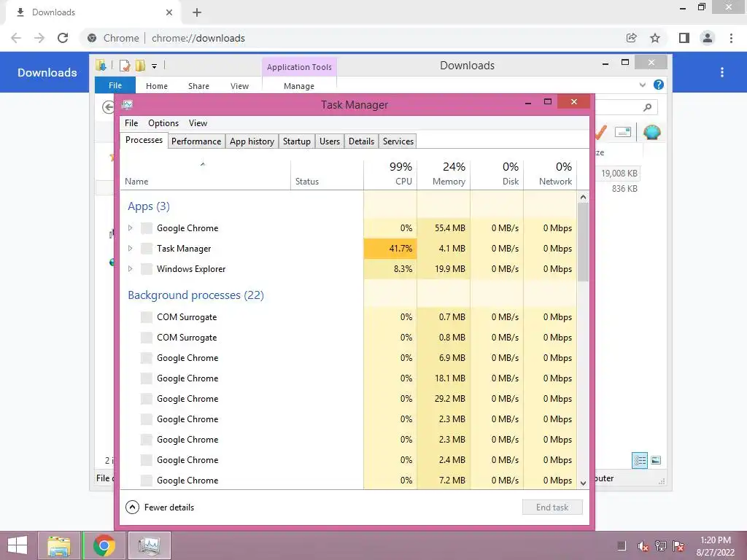Image resolution: width=747 pixels, height=560 pixels.
Task: Click the process list scroll down arrow
Action: coord(583,483)
